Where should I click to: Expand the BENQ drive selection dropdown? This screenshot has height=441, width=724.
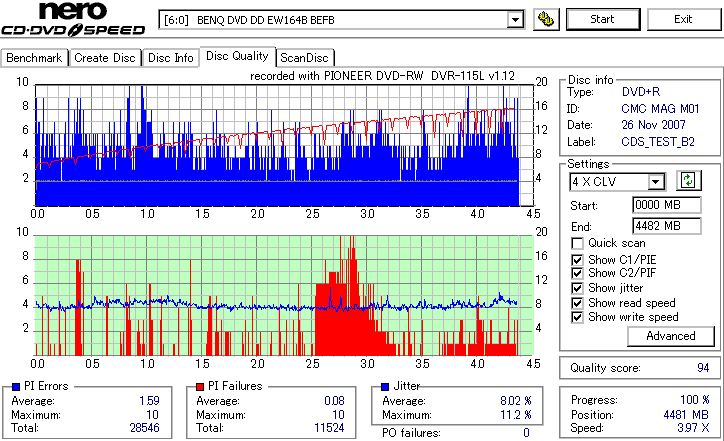[x=515, y=20]
